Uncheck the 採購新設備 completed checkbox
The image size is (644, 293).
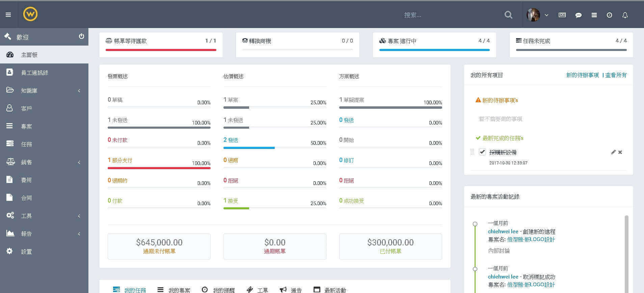tap(482, 152)
